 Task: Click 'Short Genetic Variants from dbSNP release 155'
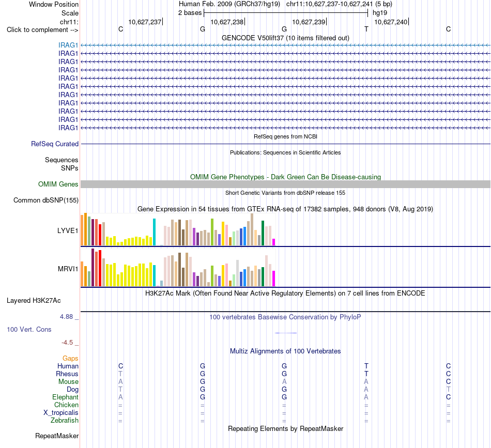pos(285,193)
